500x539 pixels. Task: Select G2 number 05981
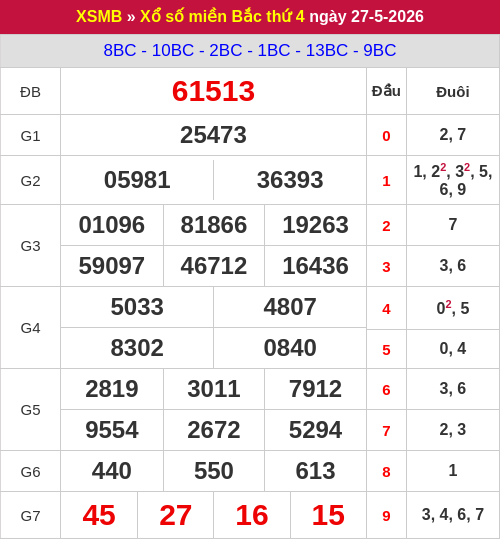click(x=137, y=180)
